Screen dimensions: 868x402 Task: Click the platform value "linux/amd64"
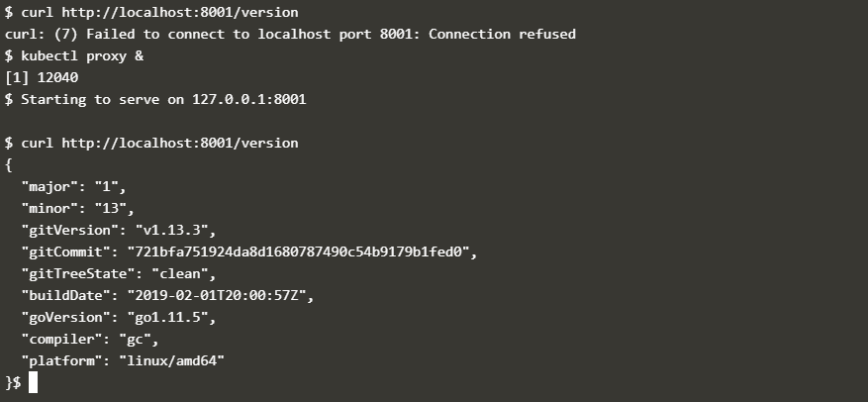(170, 360)
